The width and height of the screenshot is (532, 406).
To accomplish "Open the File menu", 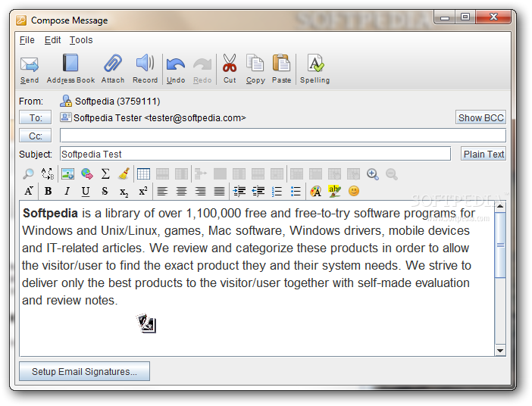I will point(27,40).
